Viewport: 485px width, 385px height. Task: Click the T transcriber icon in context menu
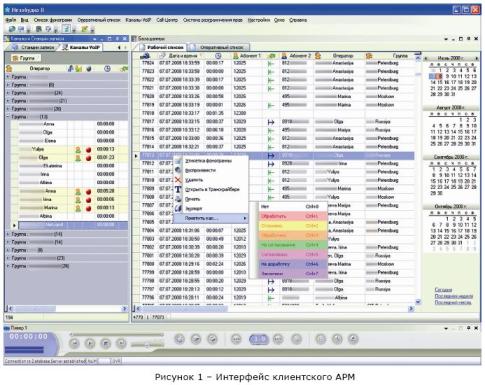pos(178,189)
